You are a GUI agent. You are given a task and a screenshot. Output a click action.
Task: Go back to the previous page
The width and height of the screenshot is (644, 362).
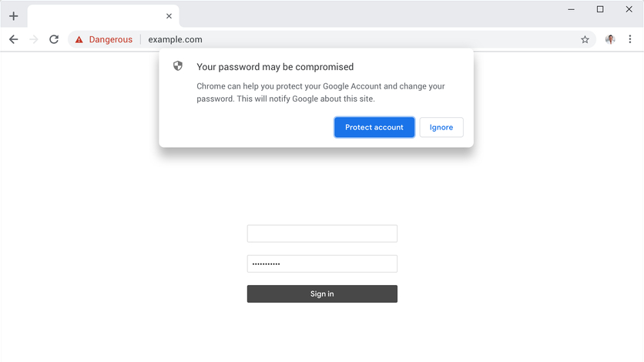(x=13, y=39)
